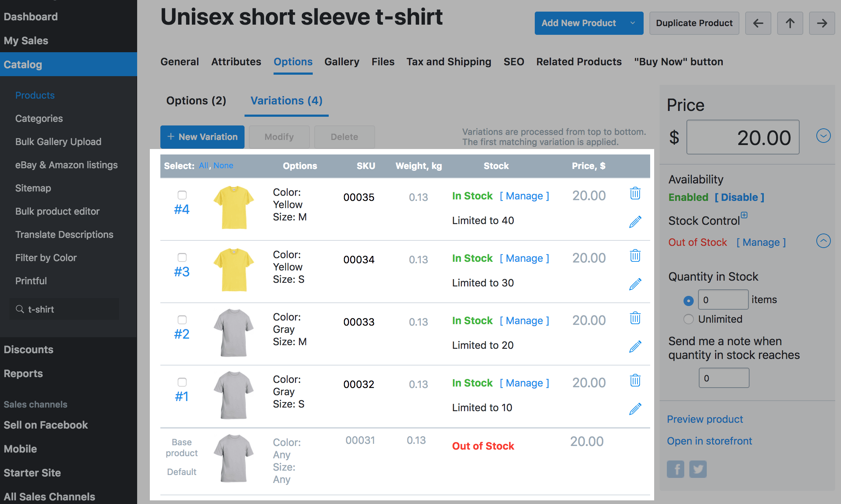Choose the Unlimited quantity radio option

coord(688,319)
